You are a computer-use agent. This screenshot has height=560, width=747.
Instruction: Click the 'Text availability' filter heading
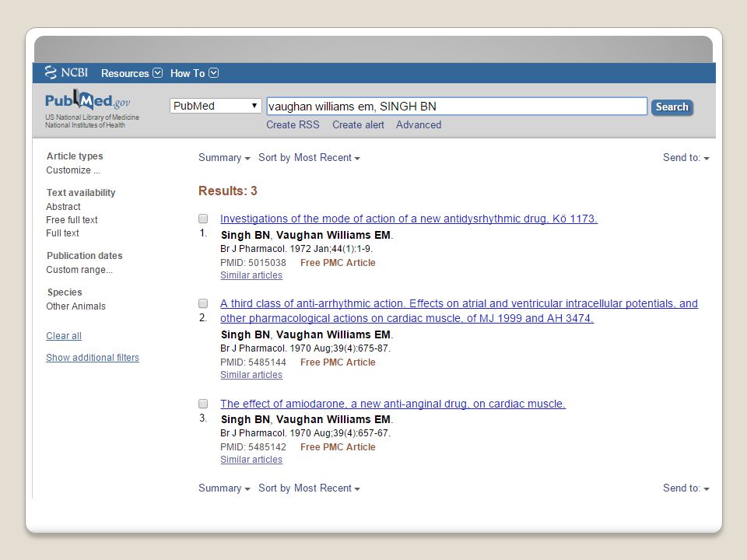(x=81, y=193)
